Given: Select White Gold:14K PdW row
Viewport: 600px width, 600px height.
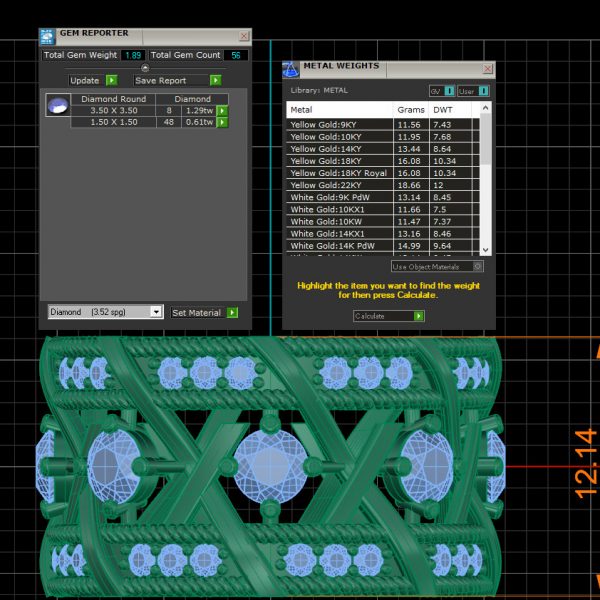Looking at the screenshot, I should [x=341, y=245].
